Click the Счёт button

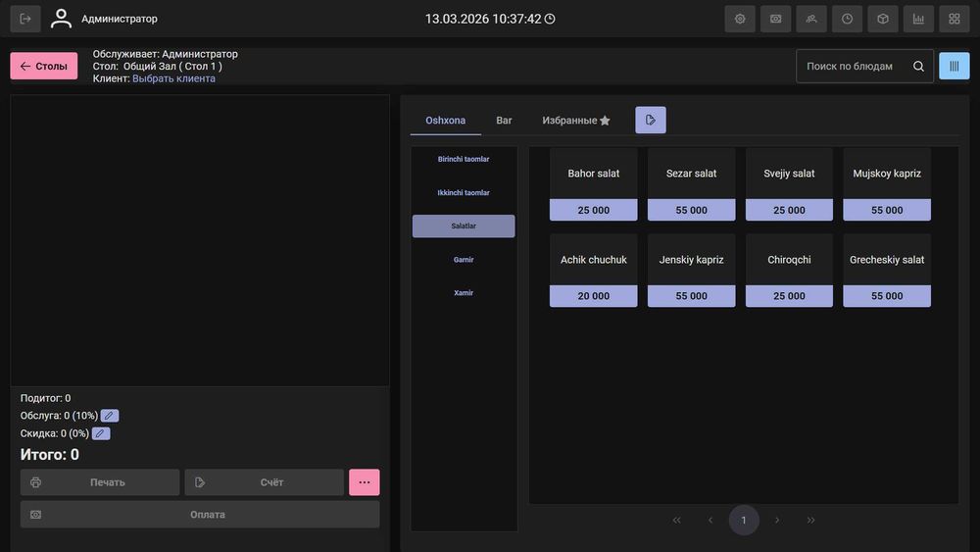265,482
